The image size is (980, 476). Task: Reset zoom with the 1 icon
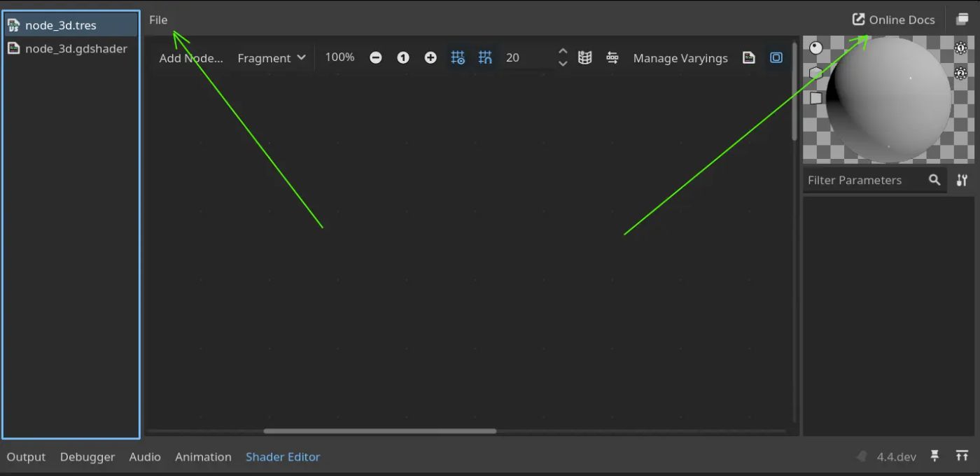click(x=403, y=58)
